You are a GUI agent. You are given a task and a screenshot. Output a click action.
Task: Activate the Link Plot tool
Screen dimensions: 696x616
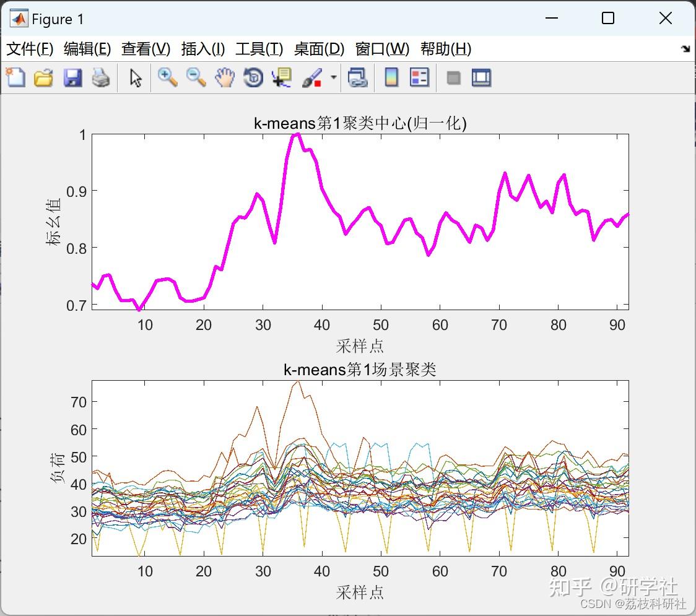coord(359,77)
